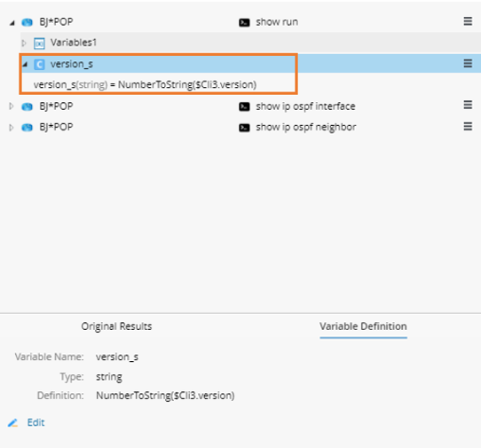Switch to the Original Results tab
The width and height of the screenshot is (481, 448).
pos(116,326)
